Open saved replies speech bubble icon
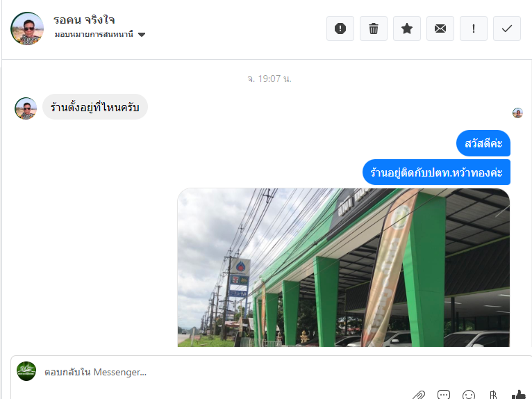This screenshot has height=399, width=532. click(444, 395)
